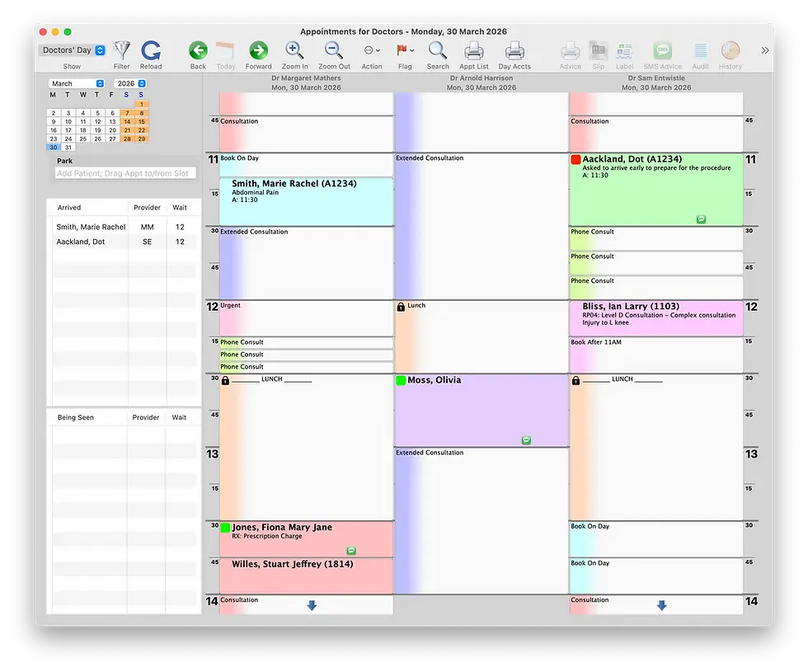
Task: Select Smith, Marie Rachel in Arrived list
Action: (124, 227)
